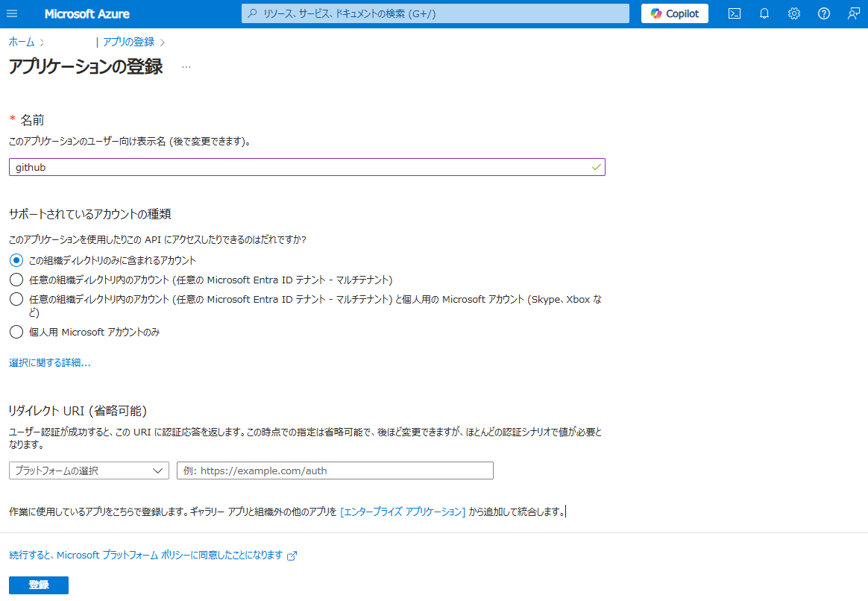
Task: Open the notifications bell
Action: pyautogui.click(x=764, y=13)
